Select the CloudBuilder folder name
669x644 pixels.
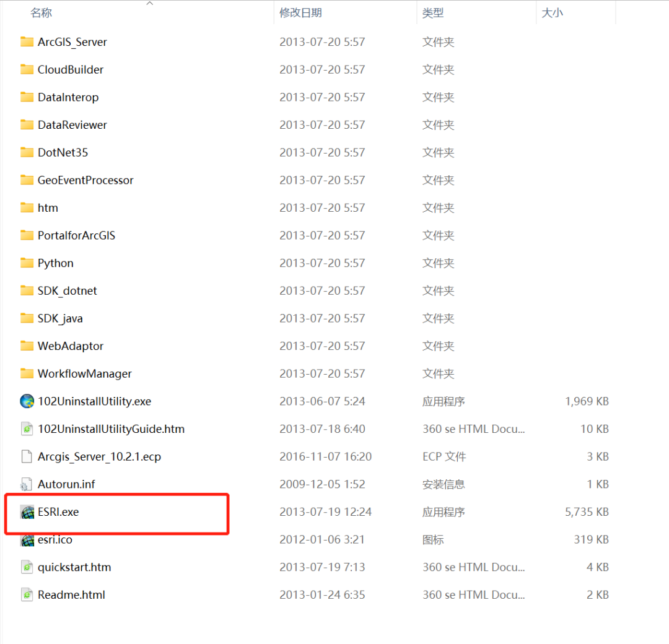click(x=71, y=69)
